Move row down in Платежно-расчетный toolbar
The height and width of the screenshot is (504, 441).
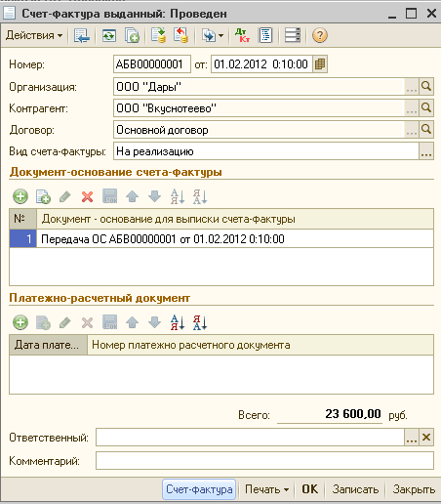(154, 322)
